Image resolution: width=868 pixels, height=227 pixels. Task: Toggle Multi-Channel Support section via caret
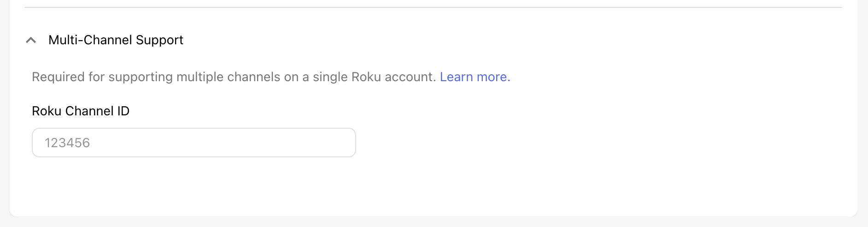pos(31,40)
